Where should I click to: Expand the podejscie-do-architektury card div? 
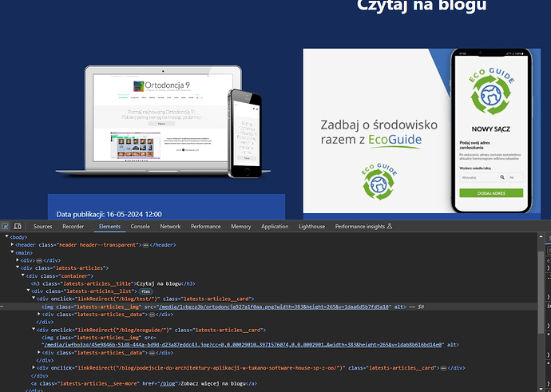coord(32,367)
